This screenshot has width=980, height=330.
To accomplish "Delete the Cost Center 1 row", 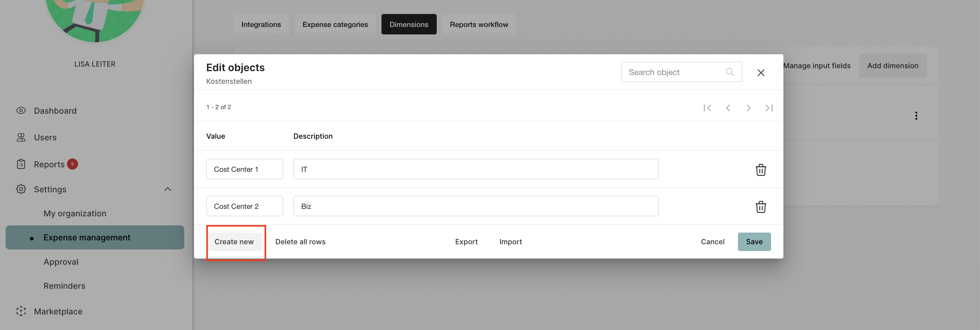I will pyautogui.click(x=760, y=170).
